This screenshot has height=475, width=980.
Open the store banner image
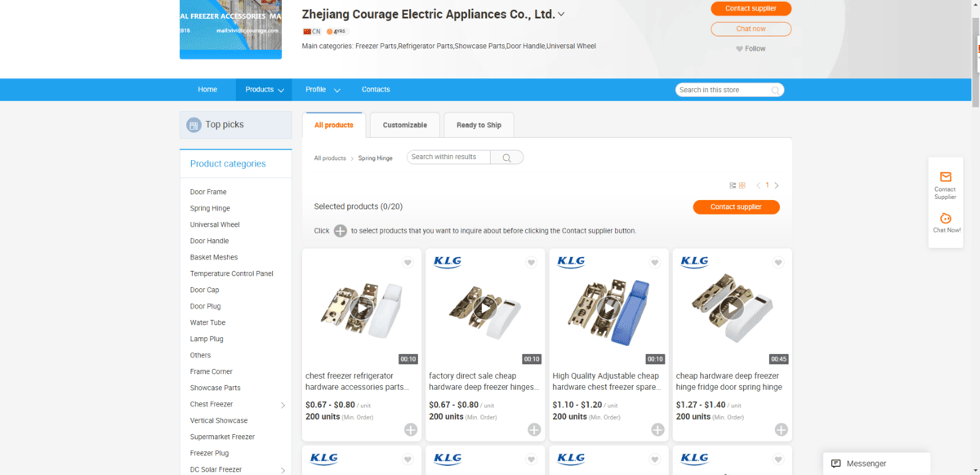click(x=230, y=29)
